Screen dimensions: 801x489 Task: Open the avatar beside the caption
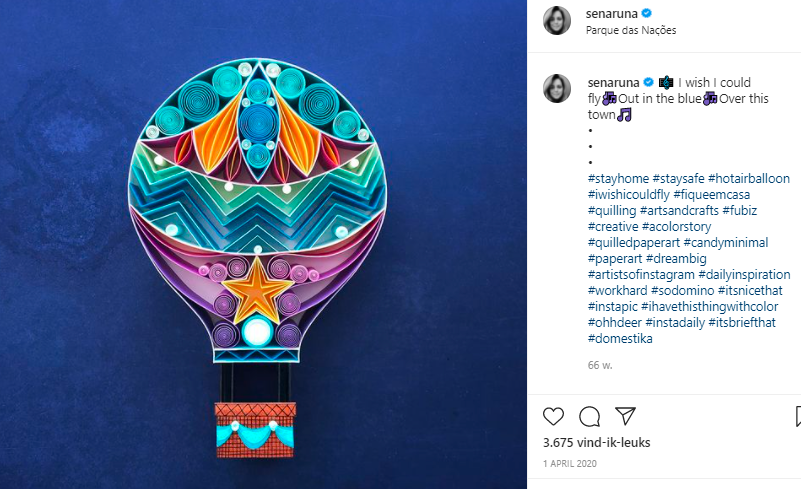(x=557, y=88)
